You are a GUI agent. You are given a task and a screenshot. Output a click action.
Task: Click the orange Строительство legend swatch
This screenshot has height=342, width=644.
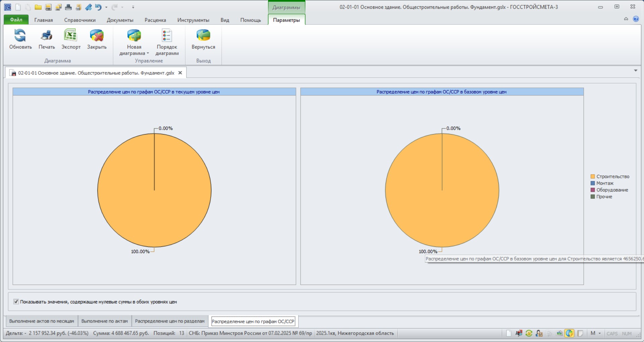coord(593,176)
